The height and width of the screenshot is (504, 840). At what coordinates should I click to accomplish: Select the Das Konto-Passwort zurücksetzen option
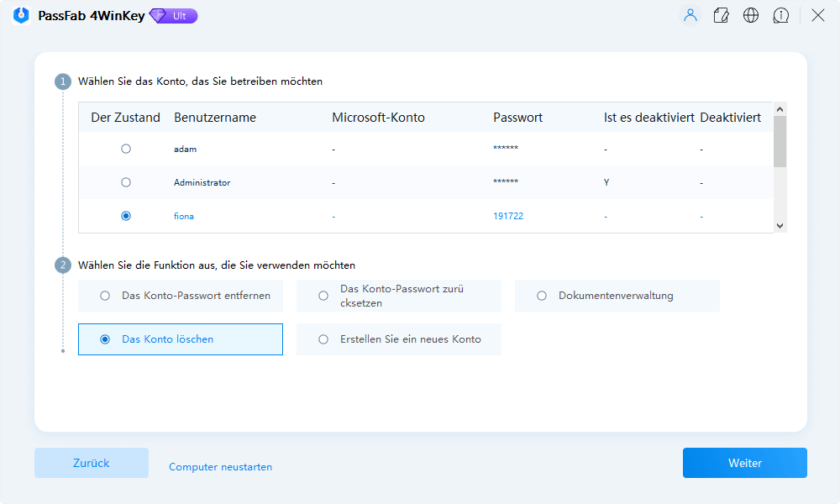322,295
